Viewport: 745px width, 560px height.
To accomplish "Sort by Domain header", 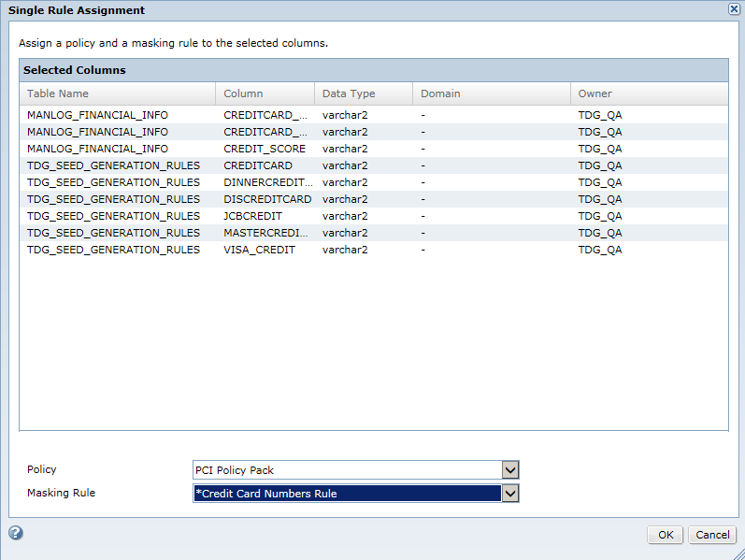I will 492,93.
